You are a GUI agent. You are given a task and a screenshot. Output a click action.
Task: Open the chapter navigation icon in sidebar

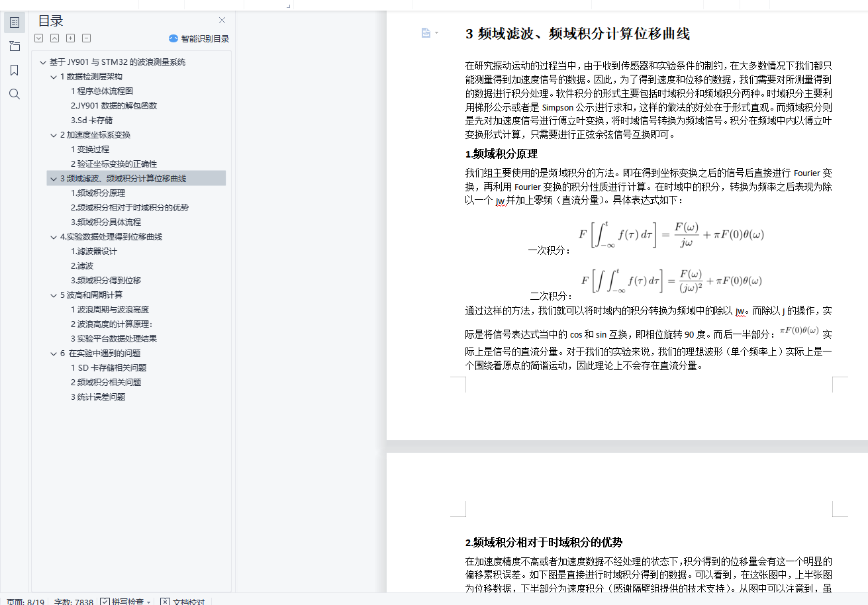15,46
